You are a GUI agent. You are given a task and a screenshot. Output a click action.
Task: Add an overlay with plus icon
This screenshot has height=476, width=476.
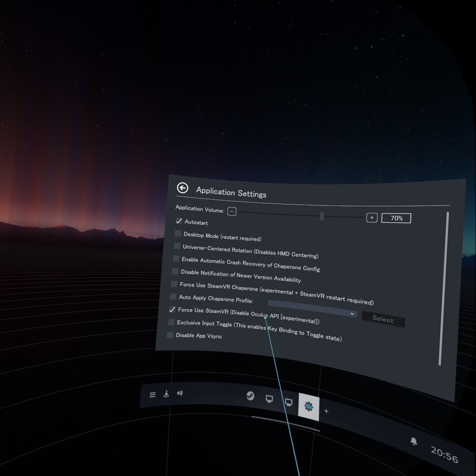point(326,411)
